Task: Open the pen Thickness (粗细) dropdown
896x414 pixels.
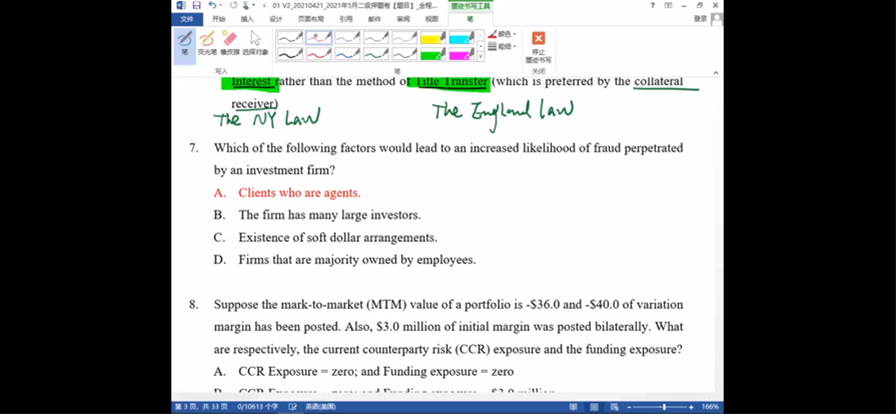Action: point(502,46)
